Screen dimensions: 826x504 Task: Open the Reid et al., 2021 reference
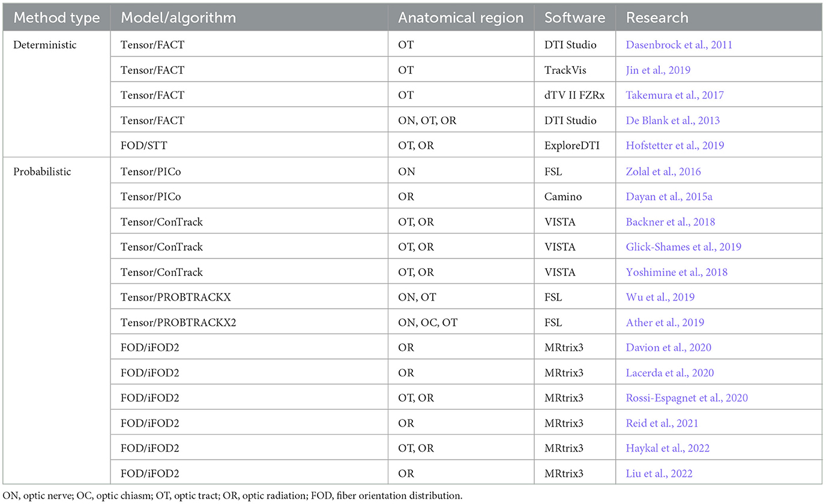pyautogui.click(x=662, y=423)
